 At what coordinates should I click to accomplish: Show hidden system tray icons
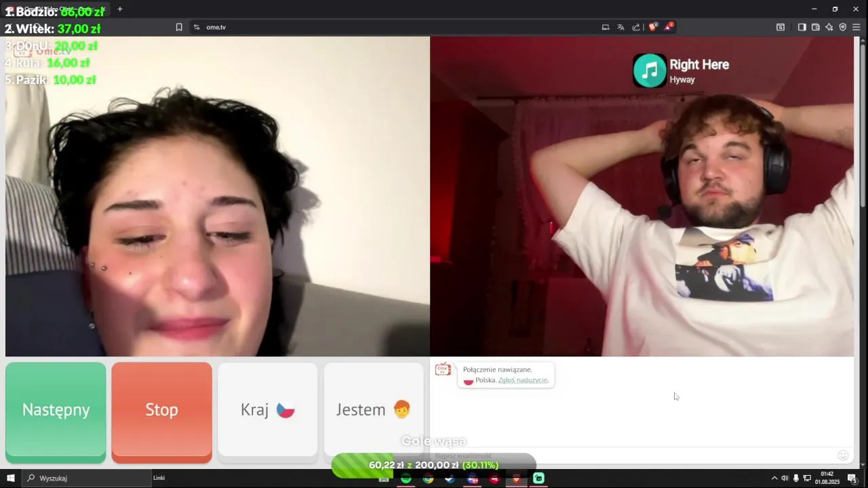tap(774, 479)
